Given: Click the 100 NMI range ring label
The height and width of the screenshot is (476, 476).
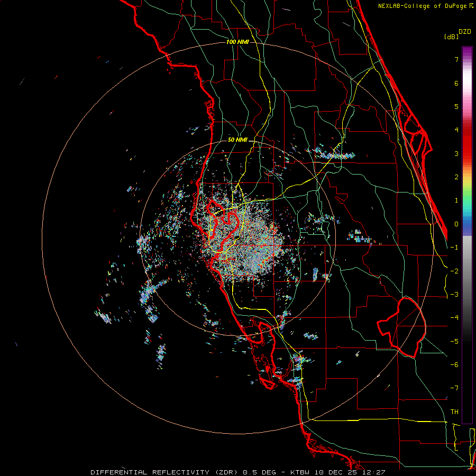Looking at the screenshot, I should [237, 42].
